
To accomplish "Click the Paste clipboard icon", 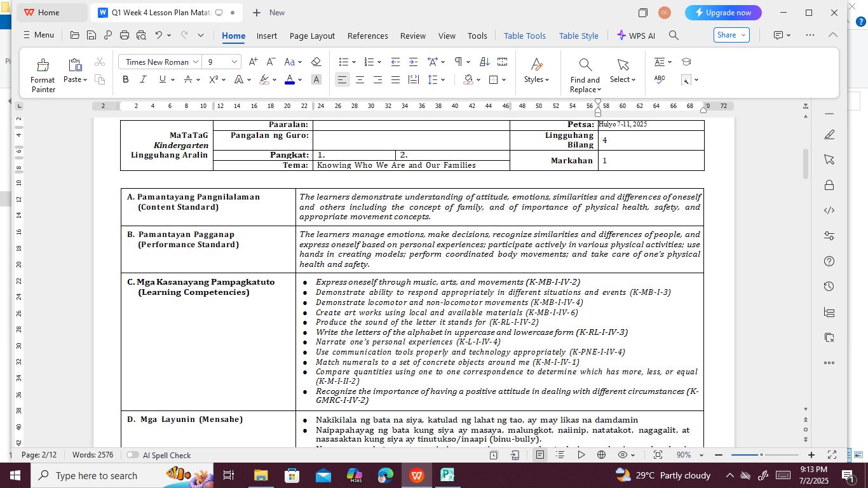I will pyautogui.click(x=75, y=64).
